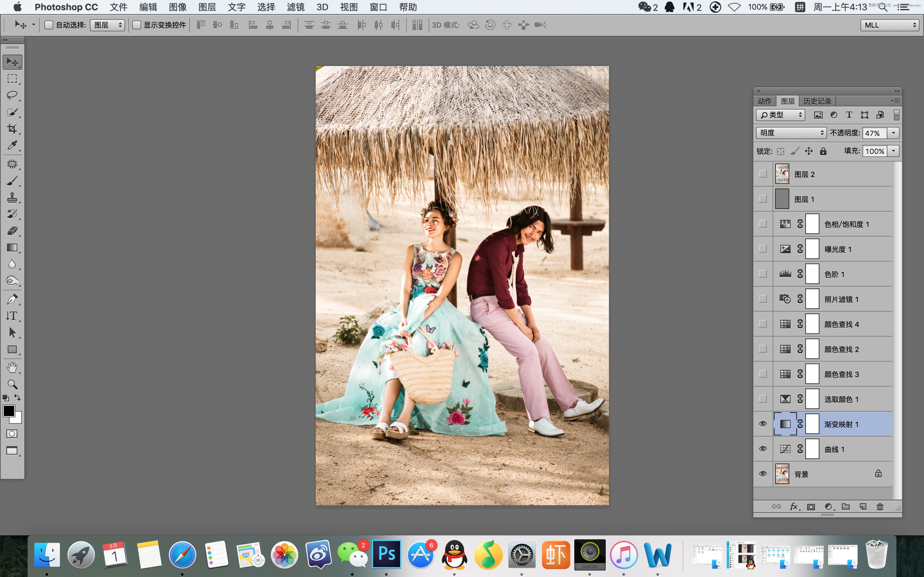Activate the Hand tool

[x=12, y=367]
